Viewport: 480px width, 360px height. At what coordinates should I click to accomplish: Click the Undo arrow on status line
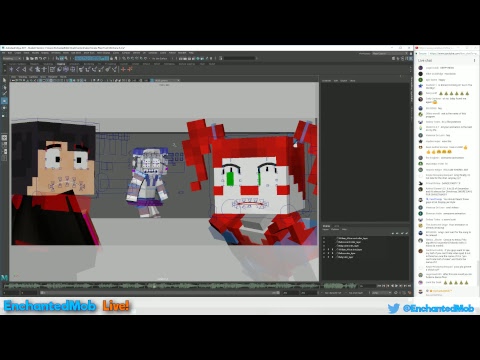(x=41, y=58)
